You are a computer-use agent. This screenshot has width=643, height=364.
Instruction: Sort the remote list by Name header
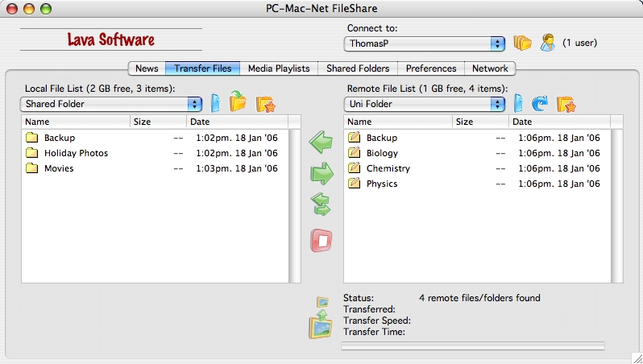[x=398, y=122]
